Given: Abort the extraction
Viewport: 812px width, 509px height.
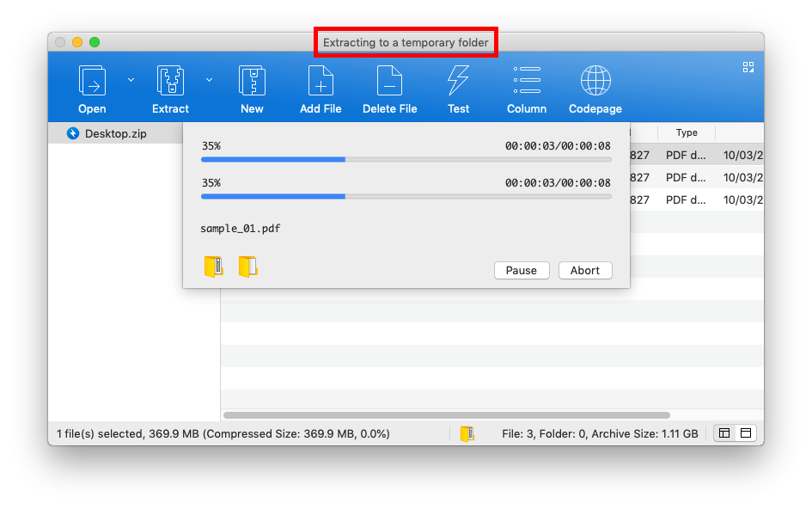Looking at the screenshot, I should click(585, 270).
